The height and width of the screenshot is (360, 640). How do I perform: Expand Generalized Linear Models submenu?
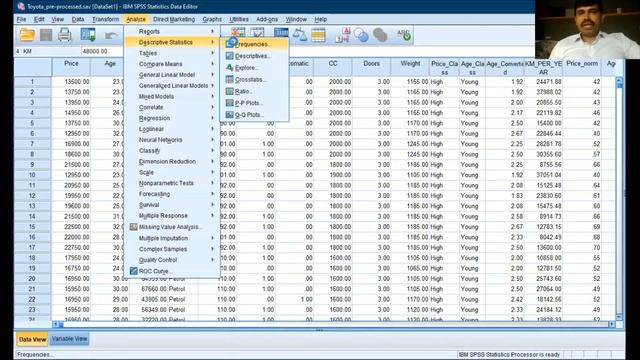point(172,86)
